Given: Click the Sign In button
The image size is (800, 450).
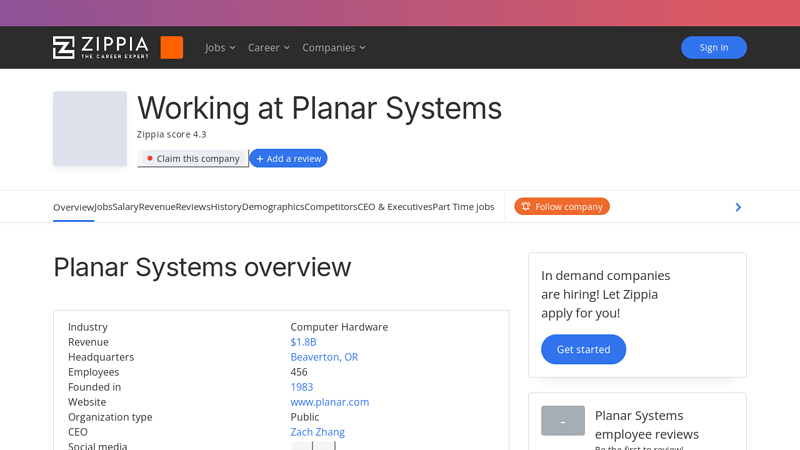Looking at the screenshot, I should 714,47.
